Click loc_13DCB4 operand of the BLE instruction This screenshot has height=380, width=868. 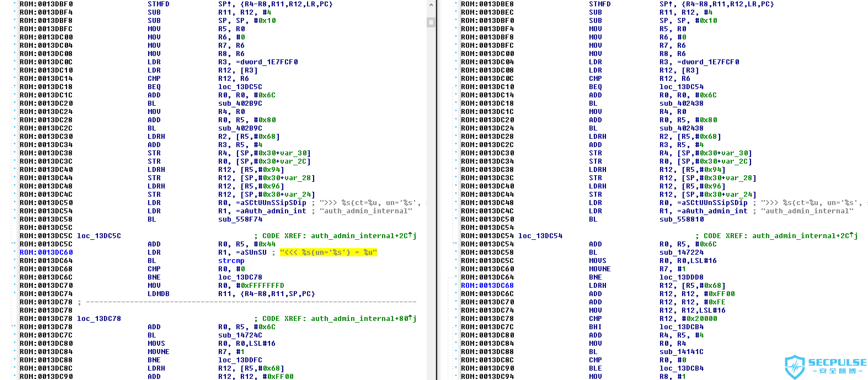coord(681,368)
